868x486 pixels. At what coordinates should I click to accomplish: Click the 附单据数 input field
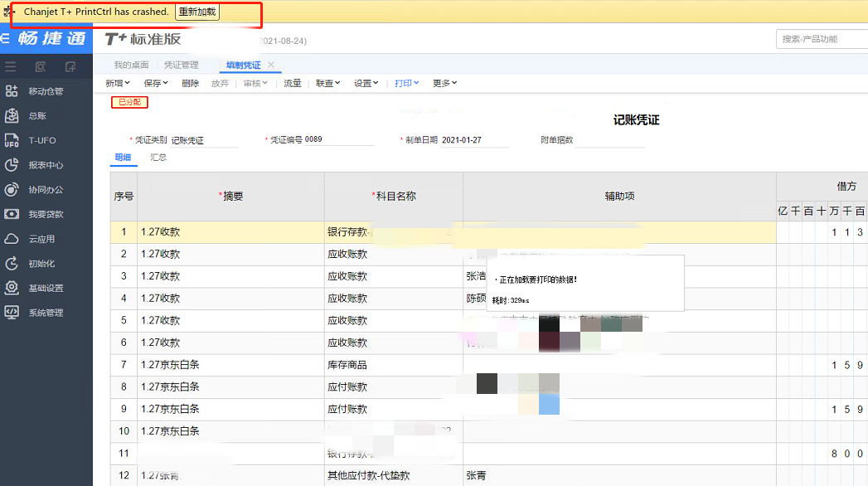[x=610, y=140]
